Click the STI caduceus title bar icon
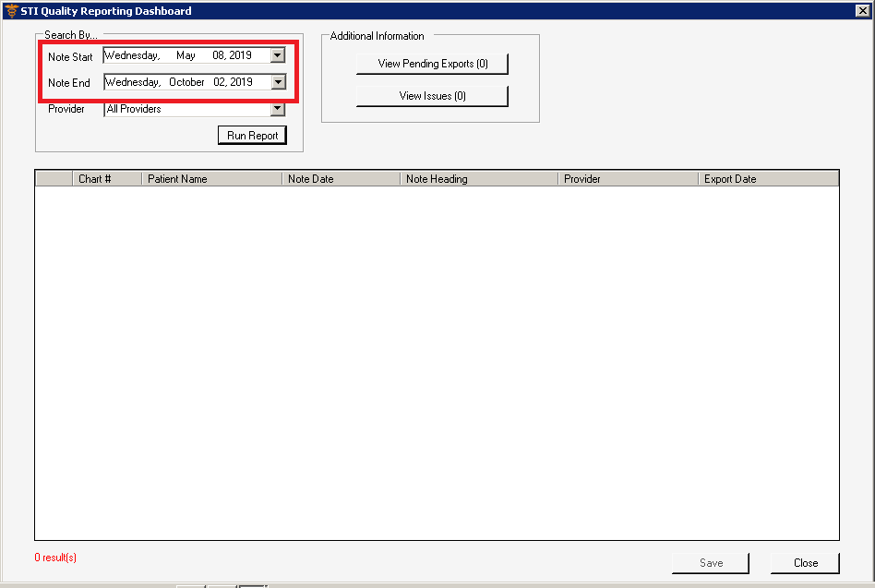This screenshot has height=588, width=875. (11, 10)
